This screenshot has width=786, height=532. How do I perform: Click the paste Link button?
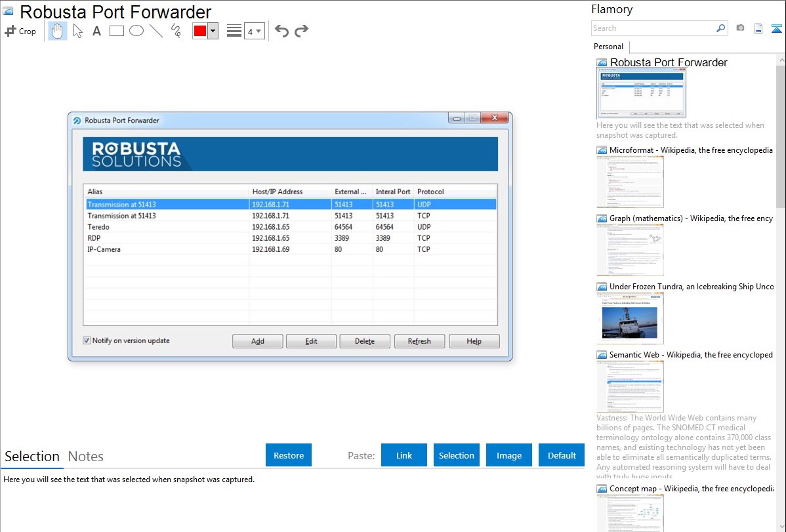pos(404,455)
